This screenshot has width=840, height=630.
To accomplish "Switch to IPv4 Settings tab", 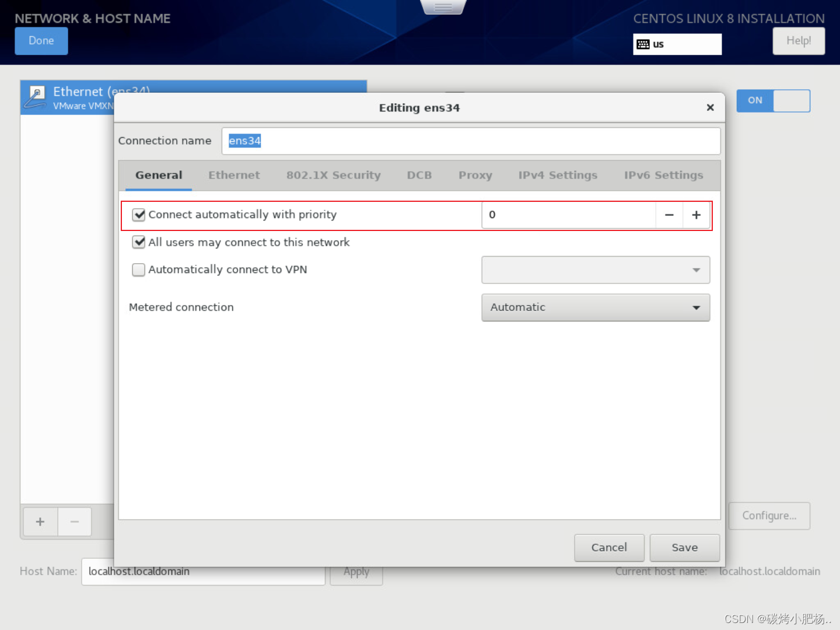I will (x=558, y=175).
